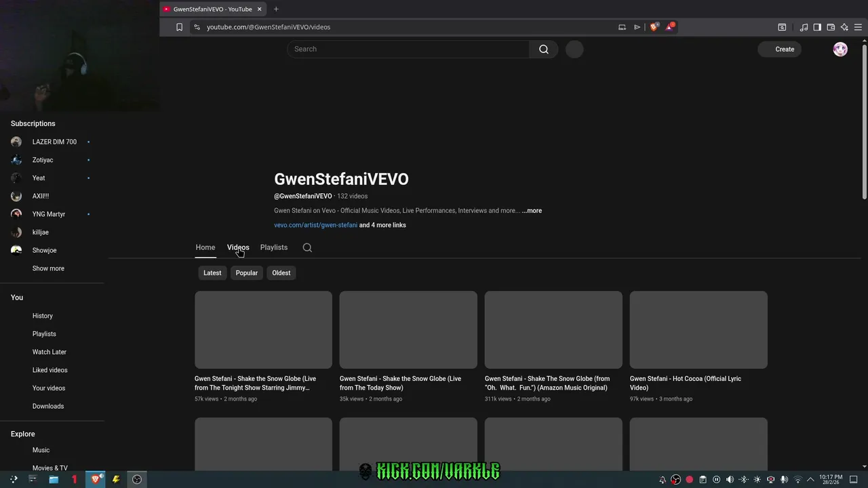Click the bookmark icon in the address bar
Image resolution: width=868 pixels, height=488 pixels.
pos(179,27)
